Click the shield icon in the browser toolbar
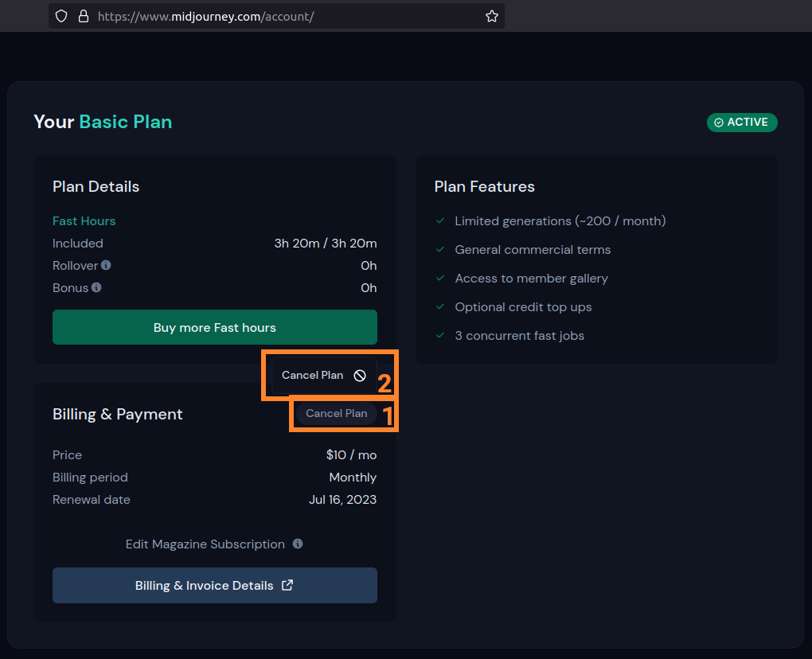This screenshot has height=659, width=812. pos(61,15)
